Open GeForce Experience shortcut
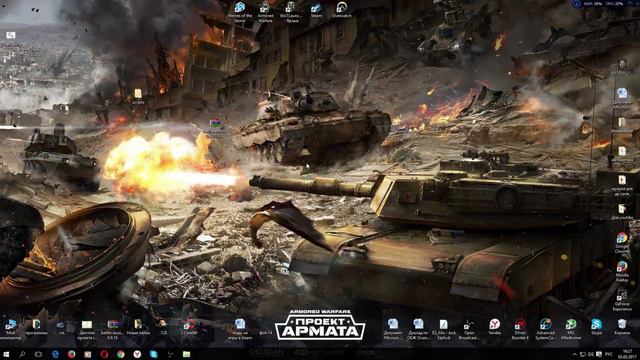640x360 pixels. pyautogui.click(x=622, y=300)
